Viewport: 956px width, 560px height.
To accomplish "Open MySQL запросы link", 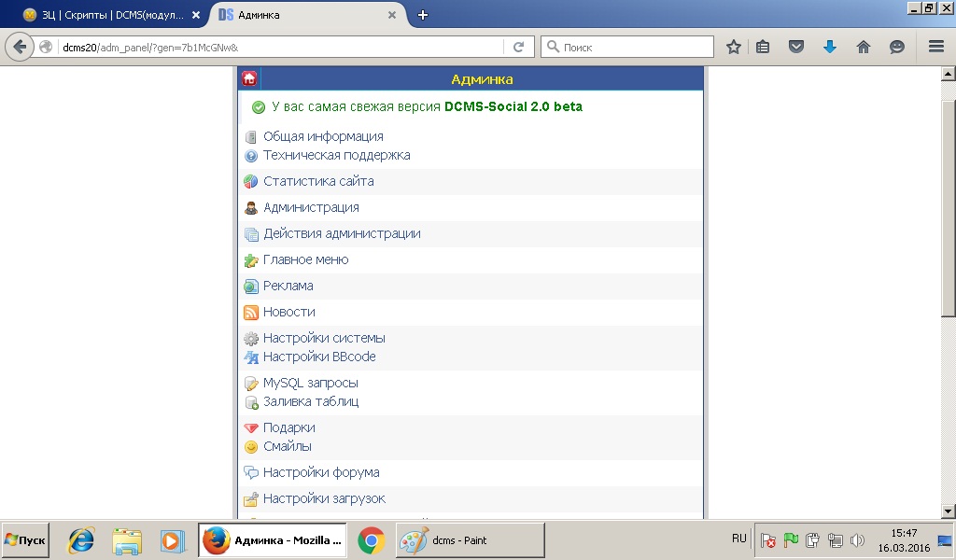I will click(x=310, y=383).
